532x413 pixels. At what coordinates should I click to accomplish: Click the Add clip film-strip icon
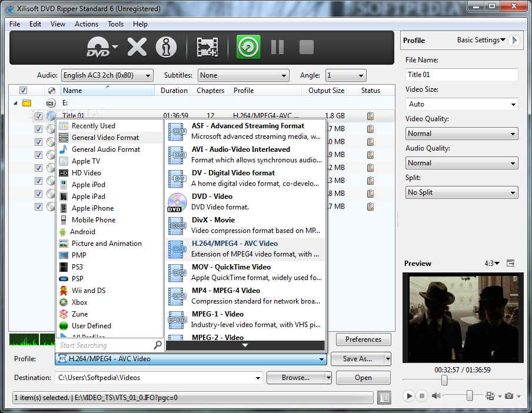click(207, 47)
